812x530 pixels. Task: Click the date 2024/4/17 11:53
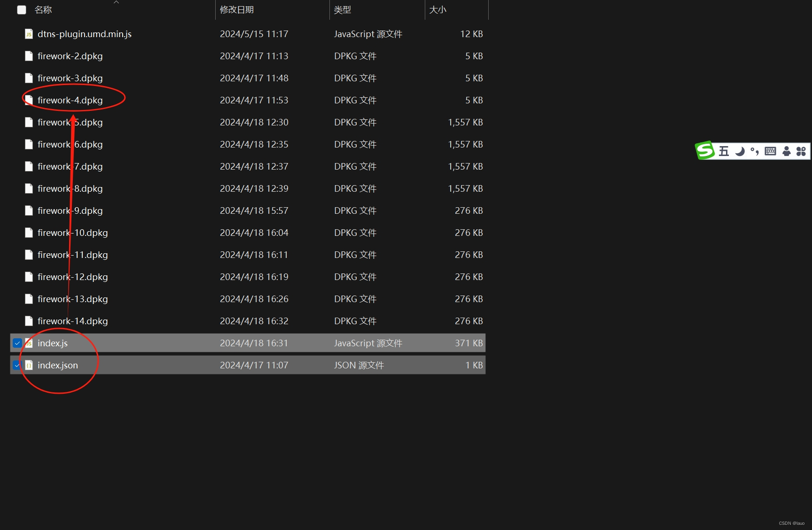(x=254, y=100)
